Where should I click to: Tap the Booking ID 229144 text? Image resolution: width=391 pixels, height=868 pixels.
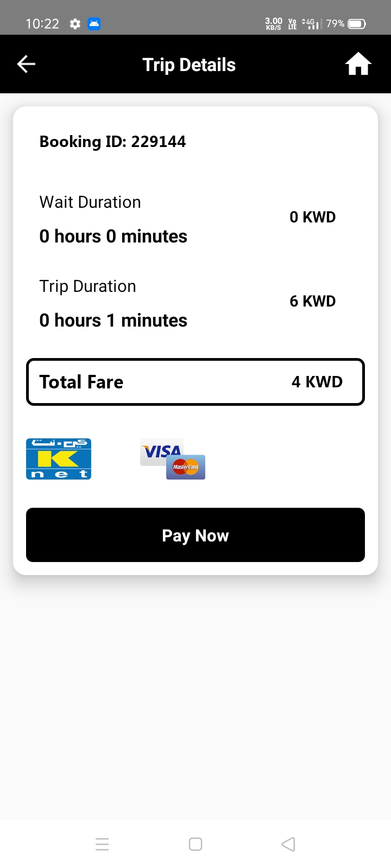(x=113, y=142)
